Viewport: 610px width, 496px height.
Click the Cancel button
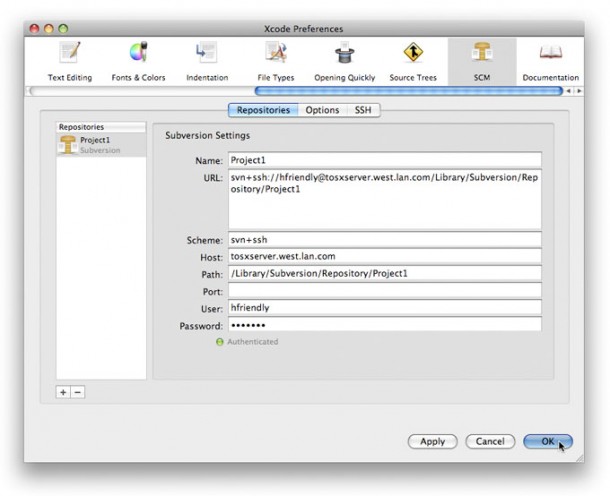pyautogui.click(x=489, y=441)
